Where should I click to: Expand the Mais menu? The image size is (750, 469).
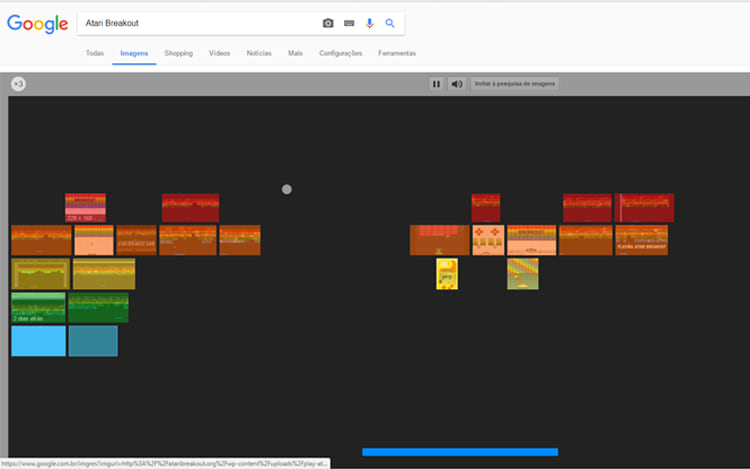(x=295, y=53)
